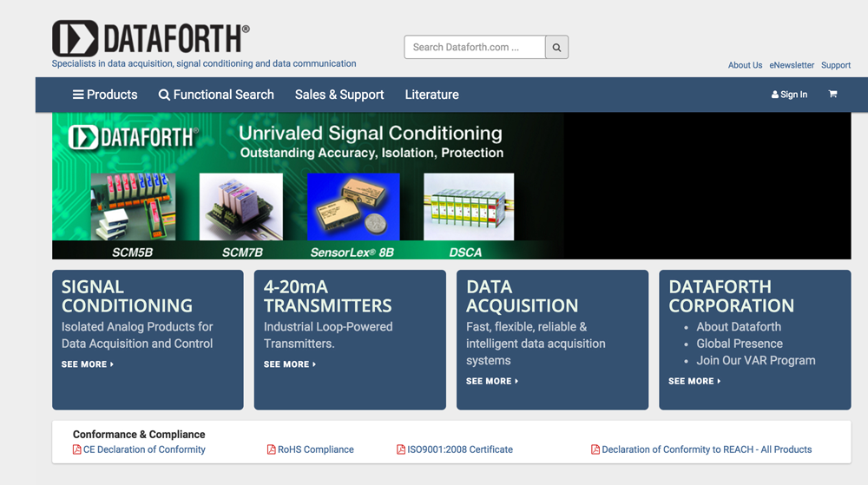Click See More under Signal Conditioning

(x=88, y=364)
